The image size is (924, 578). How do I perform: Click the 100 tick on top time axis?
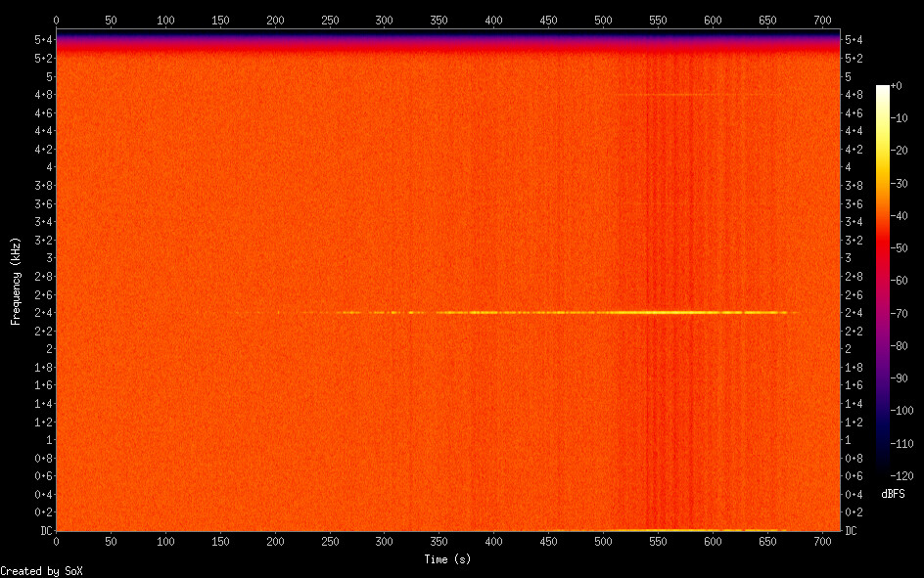165,20
